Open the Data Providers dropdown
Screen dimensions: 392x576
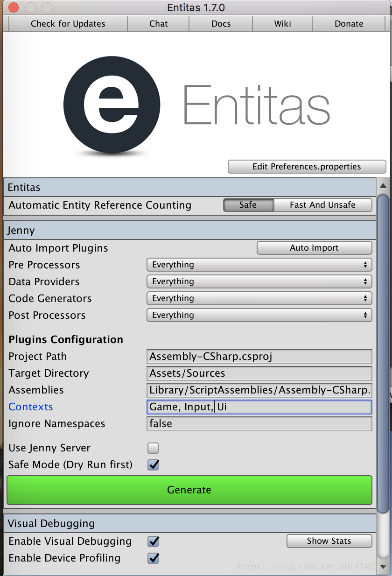[259, 281]
